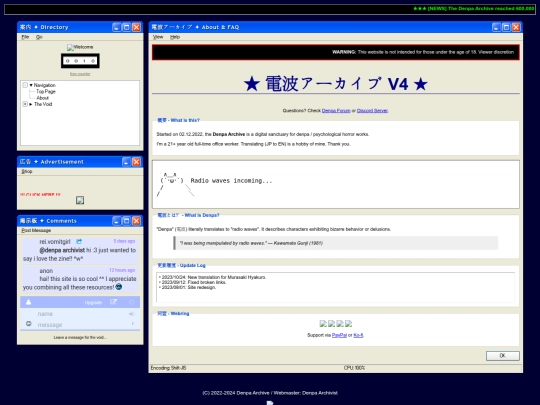The width and height of the screenshot is (540, 405).
Task: Click the 'Radio waves incoming...' ASCII cat
Action: pyautogui.click(x=214, y=184)
